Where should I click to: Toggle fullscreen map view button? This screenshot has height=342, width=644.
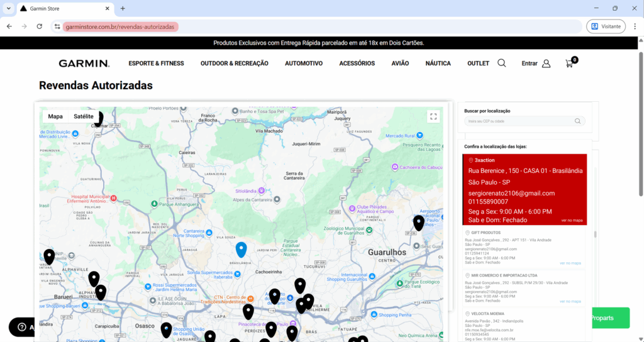[433, 116]
